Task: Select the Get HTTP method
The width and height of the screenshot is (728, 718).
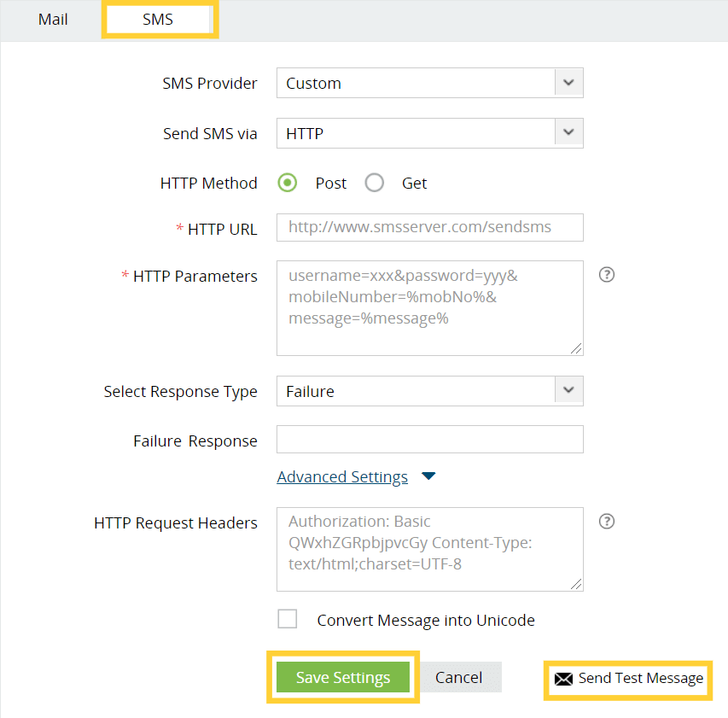Action: [375, 183]
